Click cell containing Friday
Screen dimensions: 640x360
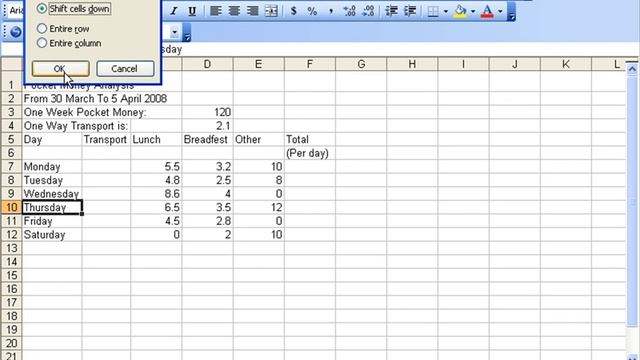click(52, 221)
